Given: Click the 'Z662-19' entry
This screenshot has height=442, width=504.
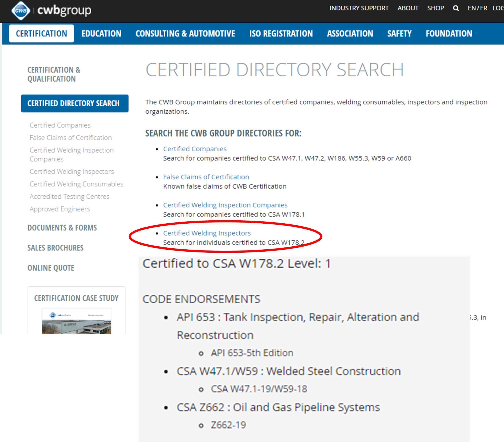Looking at the screenshot, I should coord(228,425).
